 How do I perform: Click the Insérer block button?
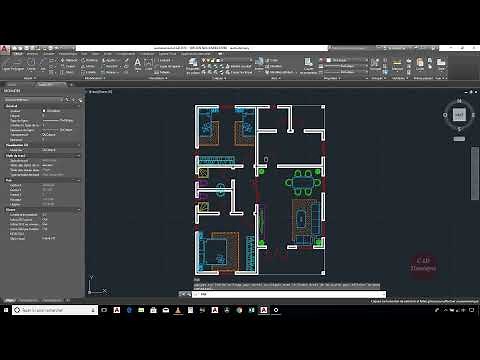[x=259, y=64]
